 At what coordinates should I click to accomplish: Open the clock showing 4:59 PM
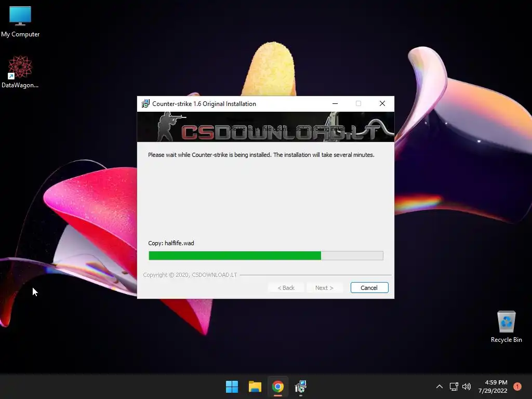(493, 387)
